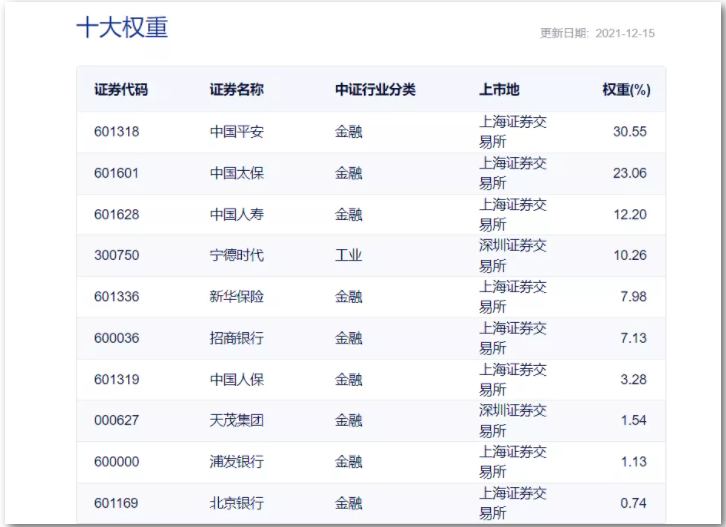Open the 中国平安 security name
This screenshot has width=726, height=527.
point(236,132)
